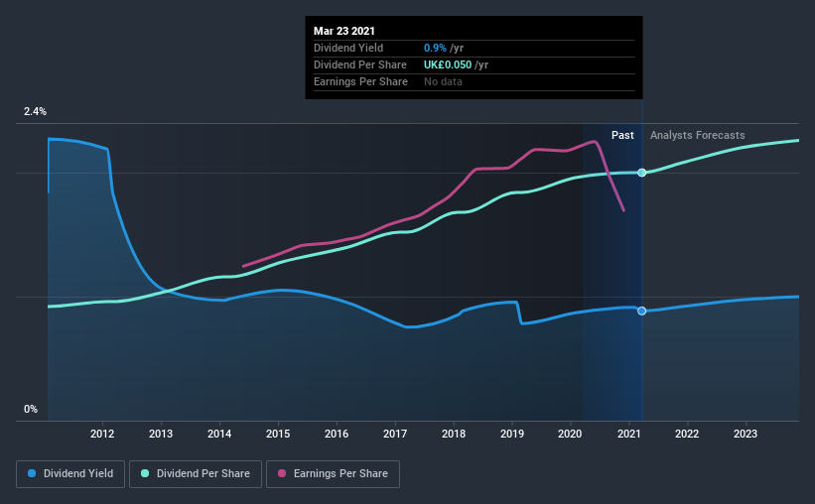Viewport: 815px width, 504px height.
Task: Click the 2018 year label on axis
Action: coord(454,434)
